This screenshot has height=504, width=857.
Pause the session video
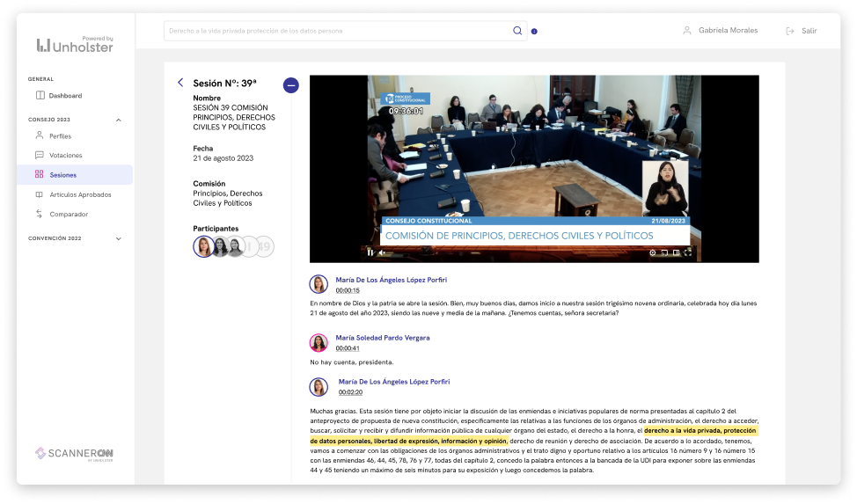click(370, 252)
